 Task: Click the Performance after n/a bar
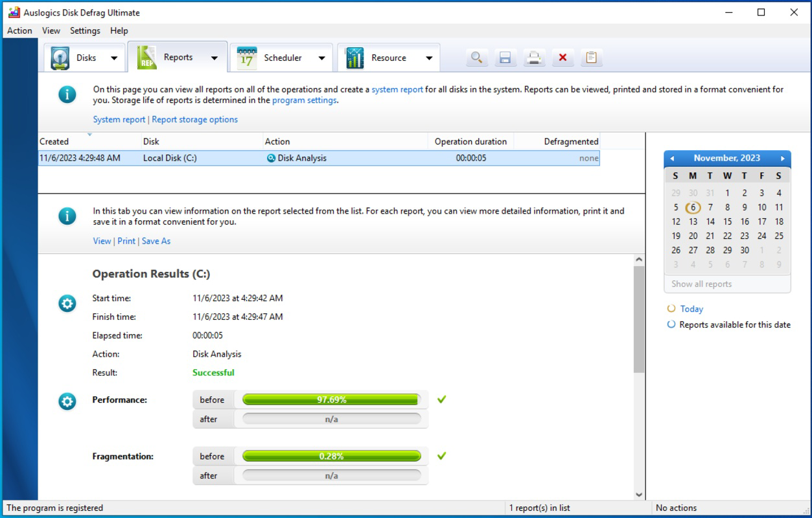(x=331, y=419)
